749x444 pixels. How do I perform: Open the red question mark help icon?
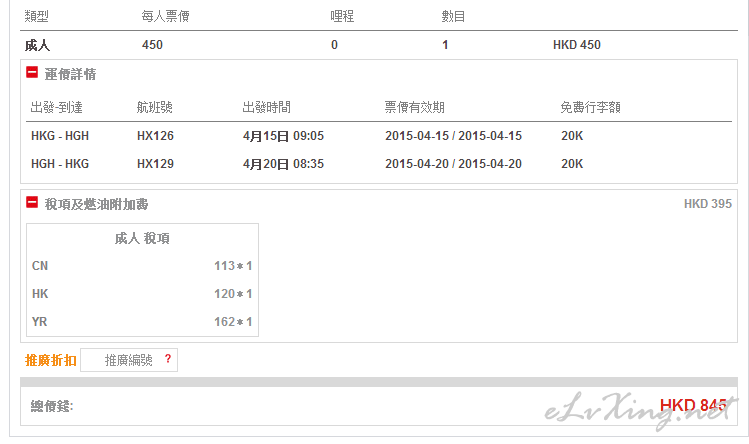pos(168,359)
